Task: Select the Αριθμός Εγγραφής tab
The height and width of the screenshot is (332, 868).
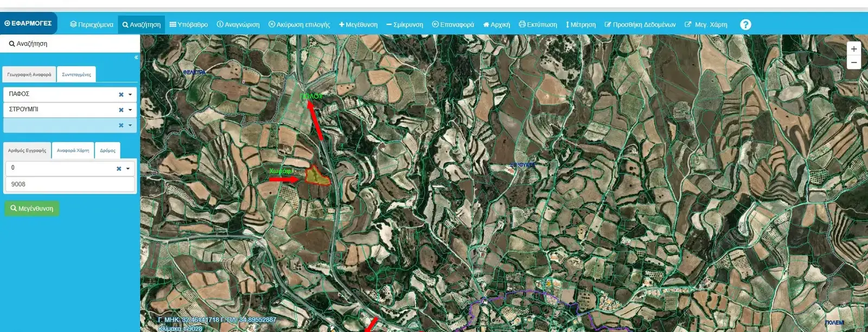Action: pos(27,150)
